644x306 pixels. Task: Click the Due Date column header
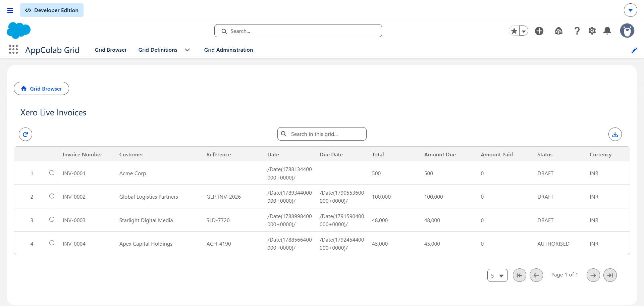click(x=331, y=154)
